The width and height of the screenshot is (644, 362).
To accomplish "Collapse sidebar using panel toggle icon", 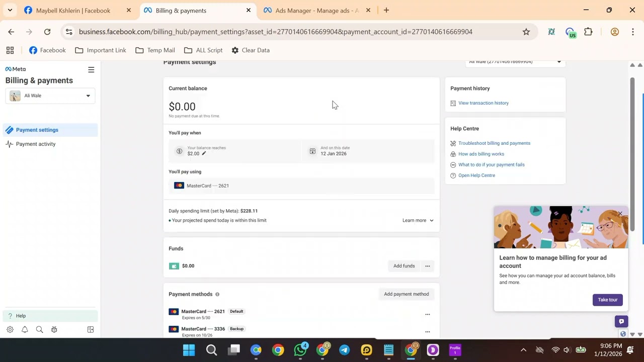I will coord(91,330).
